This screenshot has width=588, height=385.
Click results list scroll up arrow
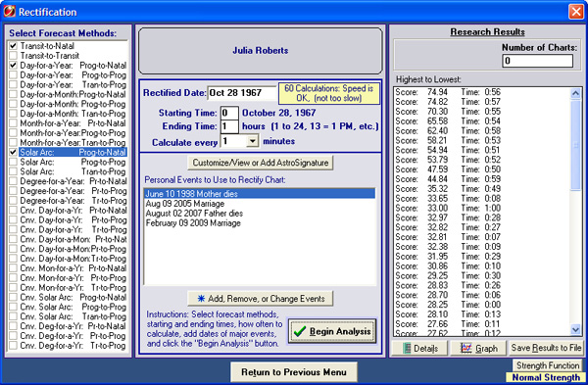[575, 93]
